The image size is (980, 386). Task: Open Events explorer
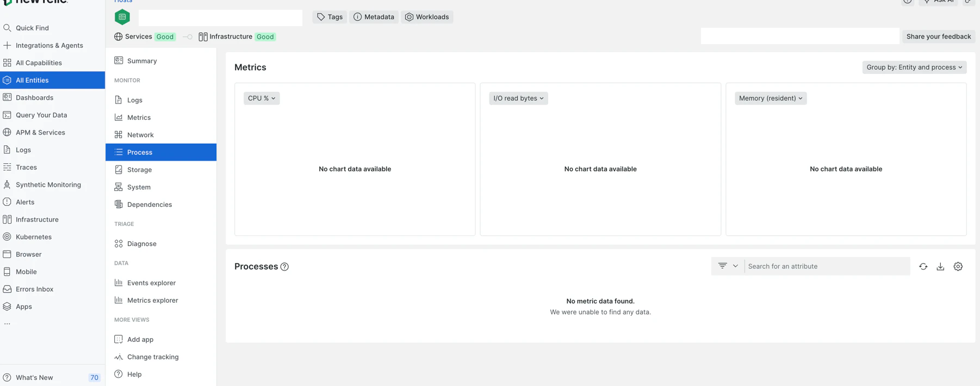coord(161,283)
